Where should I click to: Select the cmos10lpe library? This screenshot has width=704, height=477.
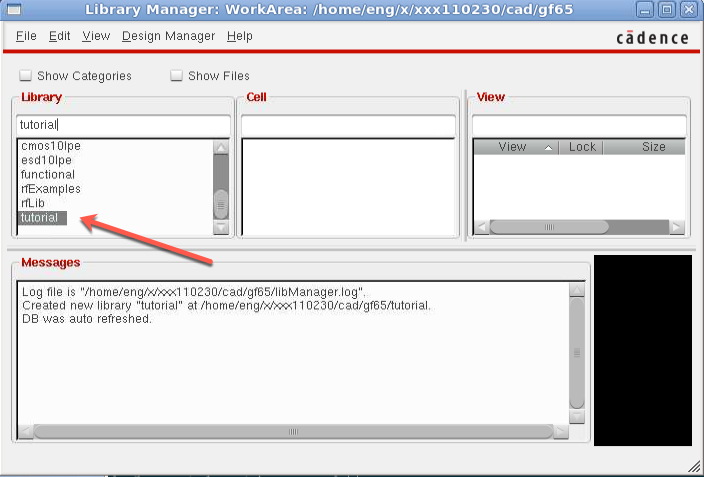click(x=51, y=146)
